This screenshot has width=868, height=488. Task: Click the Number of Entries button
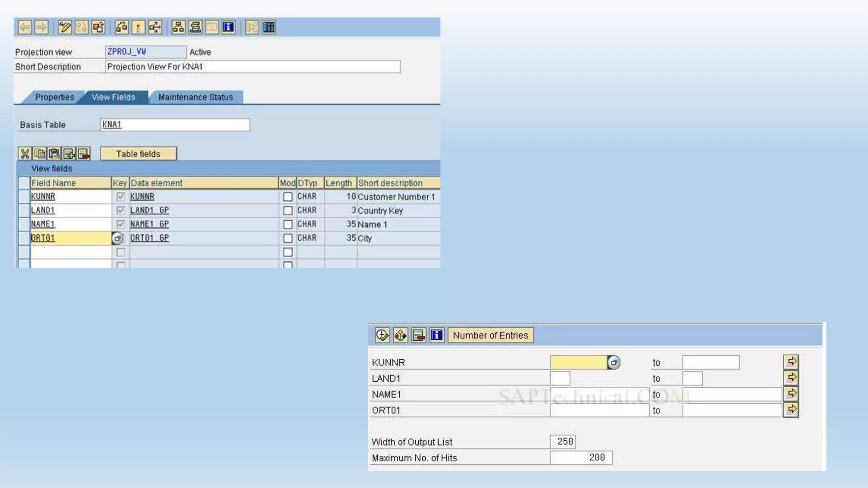[x=490, y=335]
